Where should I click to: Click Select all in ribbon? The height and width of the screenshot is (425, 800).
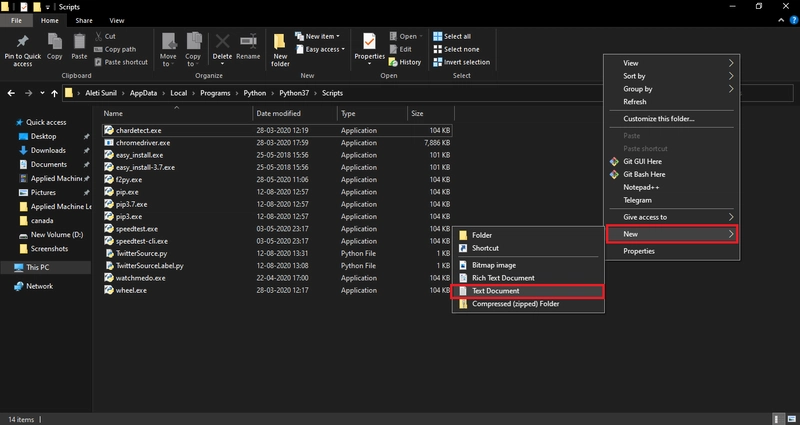pyautogui.click(x=452, y=36)
